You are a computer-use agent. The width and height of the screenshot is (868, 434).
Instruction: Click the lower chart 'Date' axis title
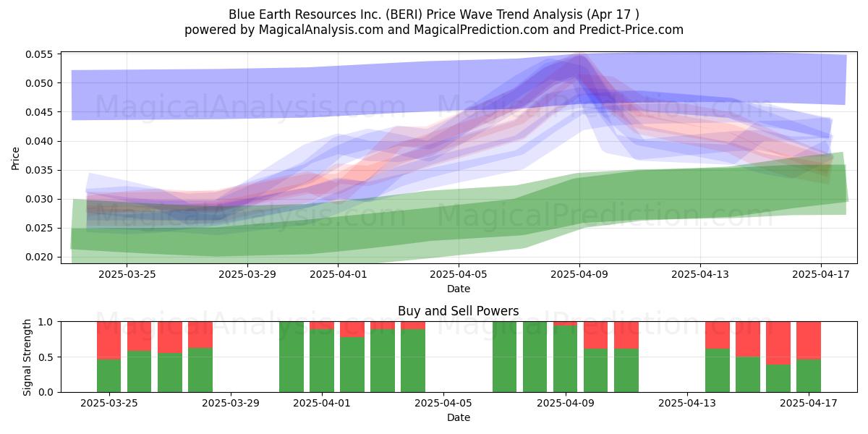(459, 417)
